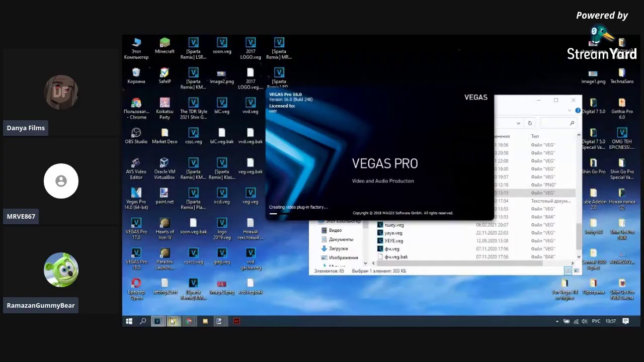The width and height of the screenshot is (644, 362).
Task: Show hidden system tray icons arrow
Action: click(557, 321)
